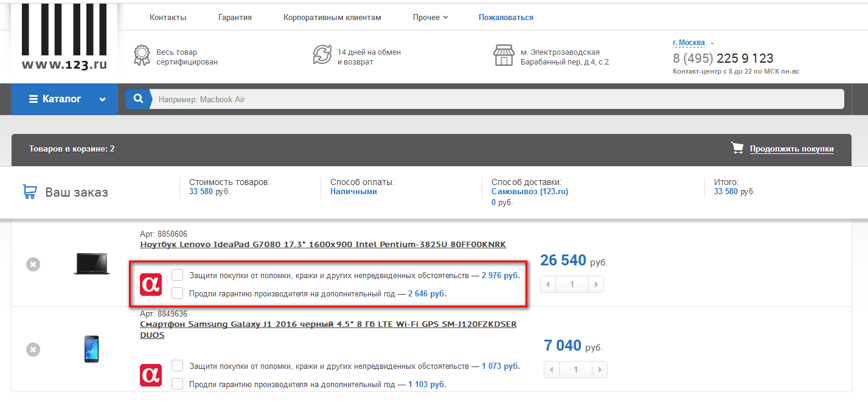Click the 7 040 руб. price
Image resolution: width=868 pixels, height=420 pixels.
573,346
